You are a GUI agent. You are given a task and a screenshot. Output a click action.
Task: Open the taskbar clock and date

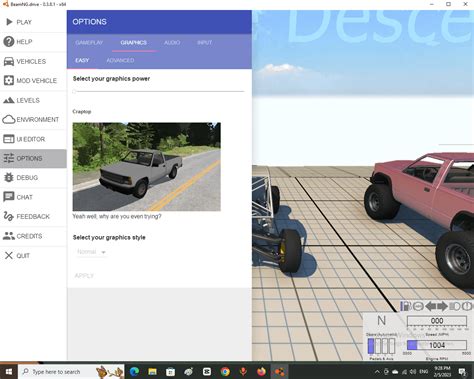pos(442,371)
